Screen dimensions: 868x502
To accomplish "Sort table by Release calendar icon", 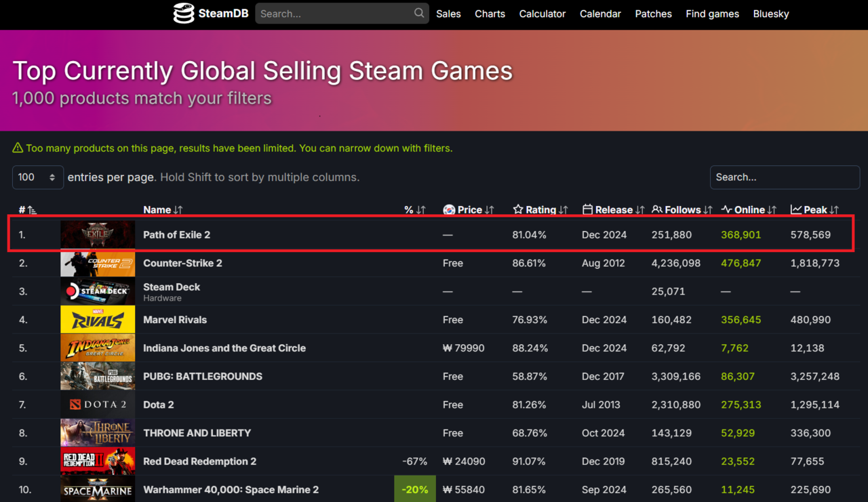I will tap(587, 210).
